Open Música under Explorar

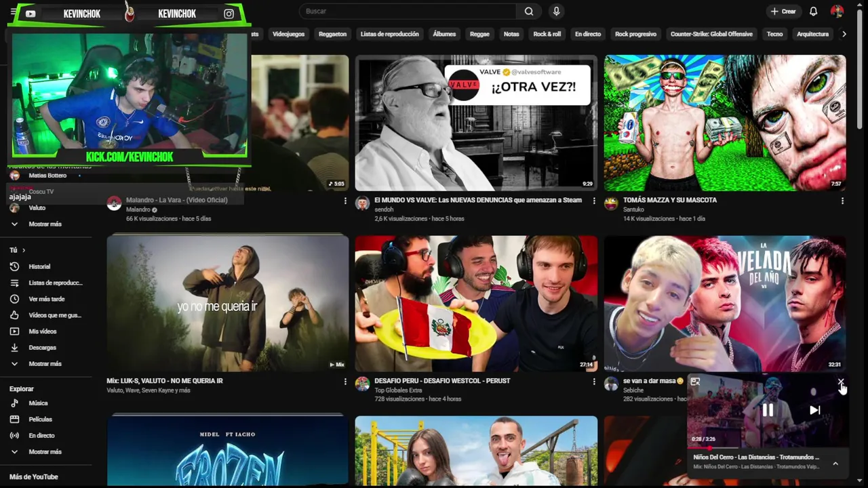46,403
